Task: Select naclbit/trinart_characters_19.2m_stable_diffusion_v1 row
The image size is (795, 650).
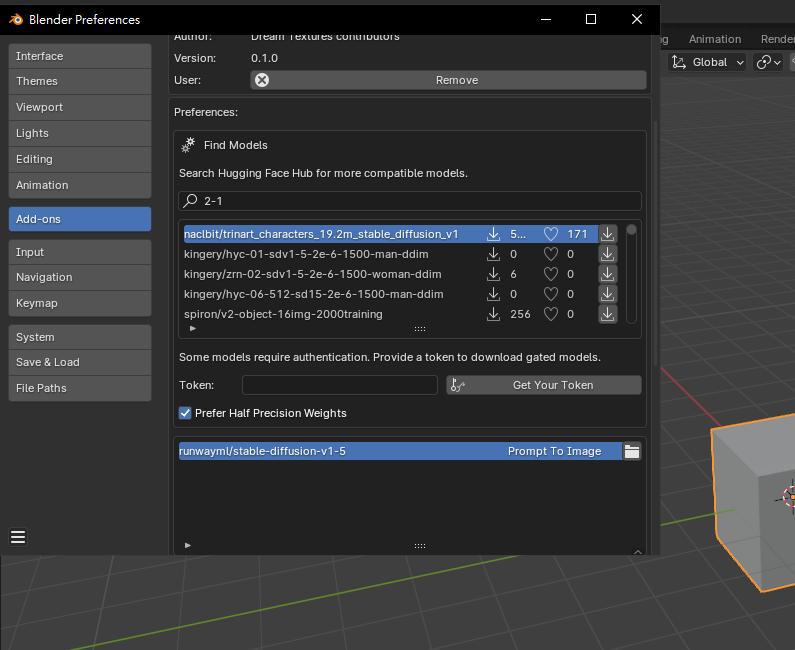Action: click(x=390, y=234)
